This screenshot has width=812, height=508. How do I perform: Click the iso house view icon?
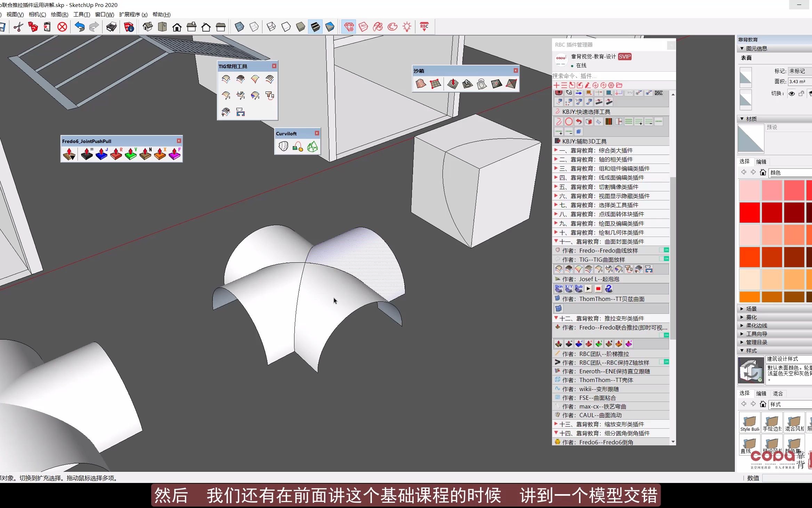(x=148, y=27)
